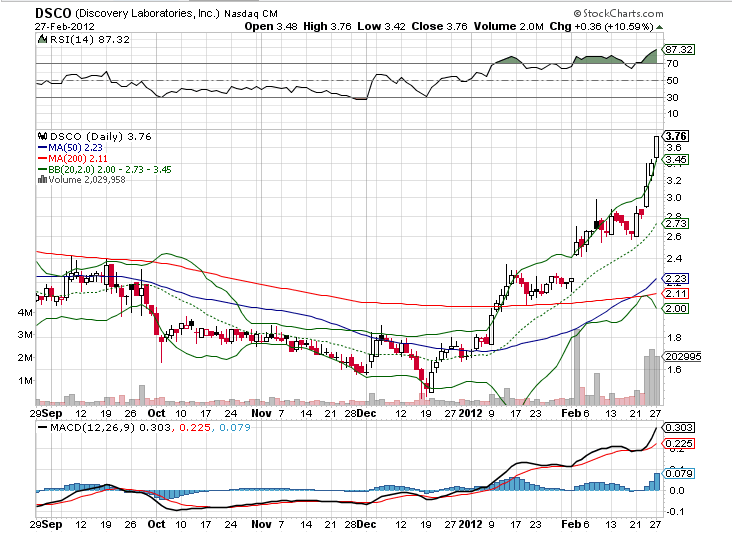Click the DSCO (Daily) 3.76 legend text
The width and height of the screenshot is (732, 537).
click(100, 136)
